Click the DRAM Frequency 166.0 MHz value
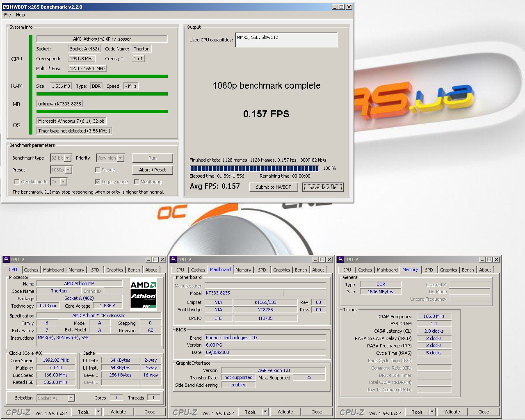525x420 pixels. coord(434,316)
